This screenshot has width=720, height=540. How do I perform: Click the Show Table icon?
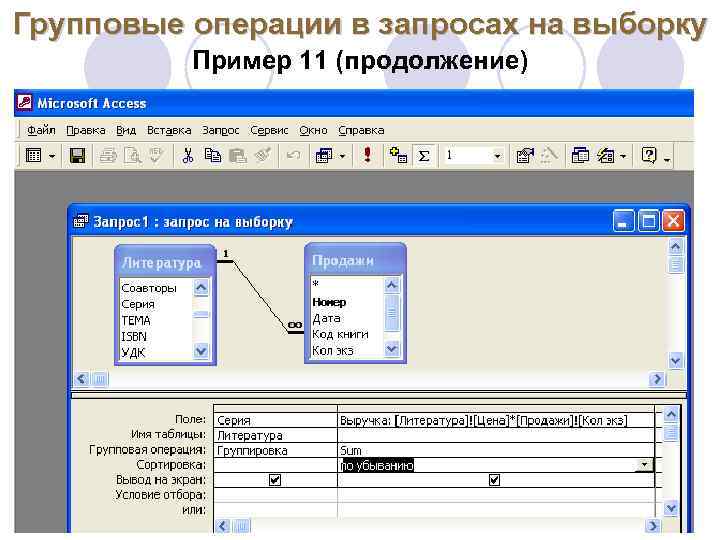coord(398,155)
